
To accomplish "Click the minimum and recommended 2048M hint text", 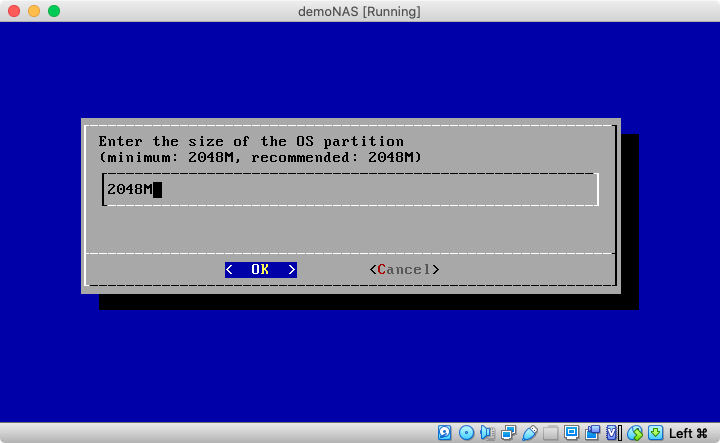I will (x=260, y=157).
